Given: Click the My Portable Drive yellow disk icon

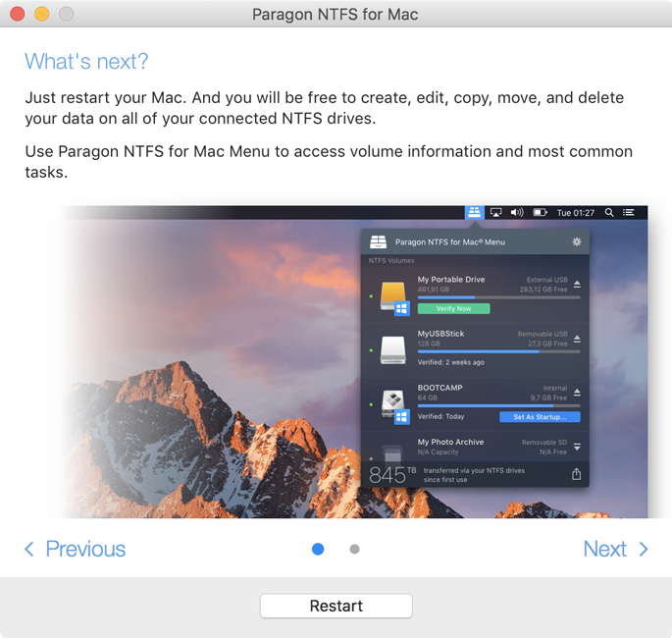Looking at the screenshot, I should coord(393,297).
